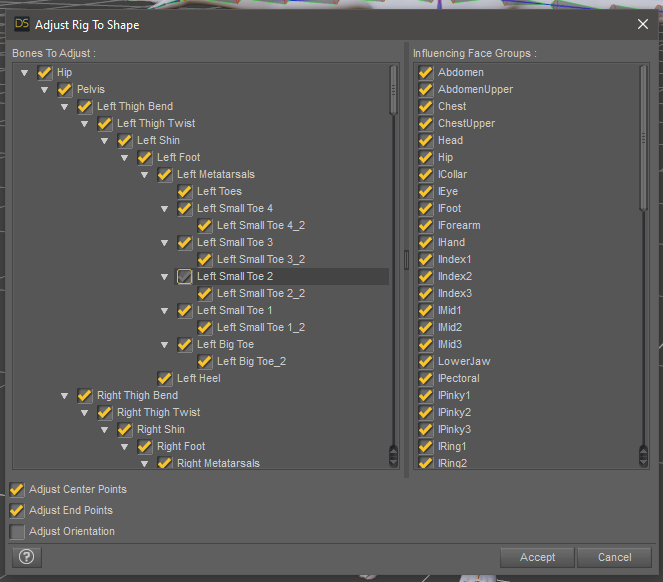
Task: Collapse the Left Foot node
Action: pos(124,158)
